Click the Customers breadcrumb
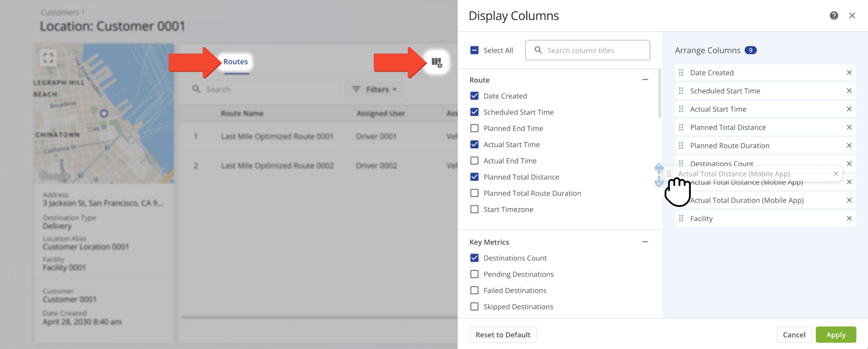Image resolution: width=868 pixels, height=349 pixels. pyautogui.click(x=60, y=12)
